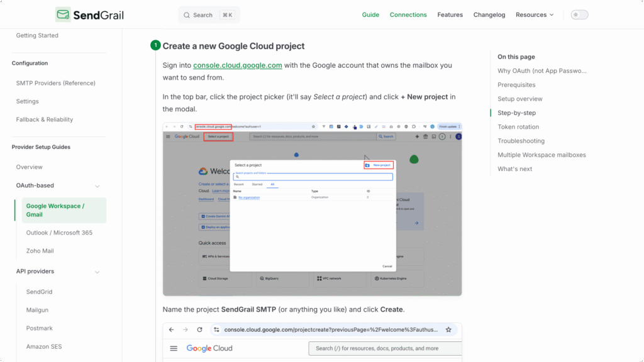Image resolution: width=644 pixels, height=362 pixels.
Task: Select Postmark provider guide
Action: pos(39,328)
